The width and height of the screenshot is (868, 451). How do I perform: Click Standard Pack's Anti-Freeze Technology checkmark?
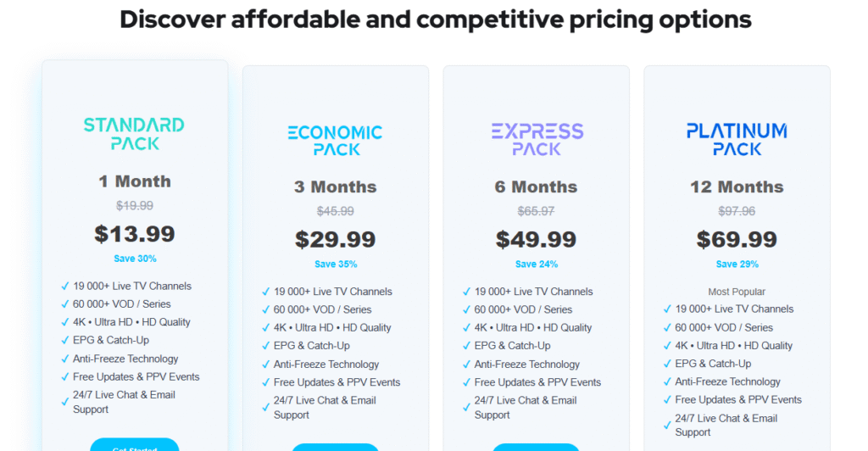[x=65, y=359]
